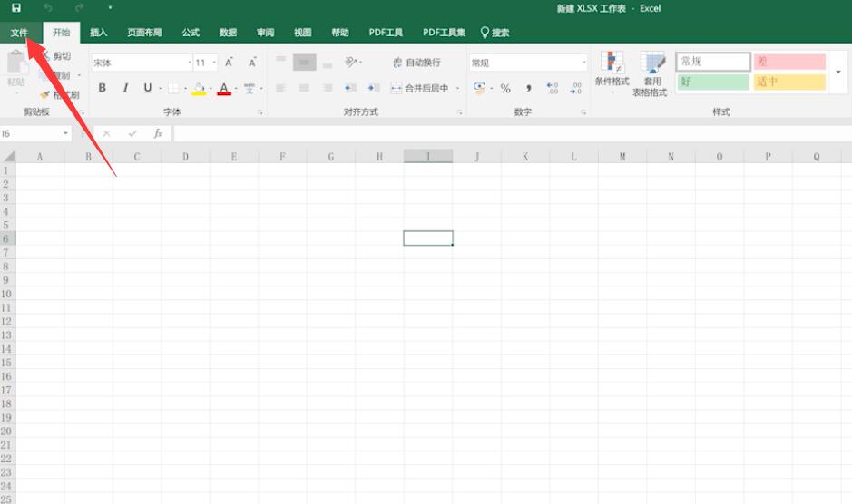Switch to the 数据 (Data) tab
852x504 pixels.
point(228,33)
